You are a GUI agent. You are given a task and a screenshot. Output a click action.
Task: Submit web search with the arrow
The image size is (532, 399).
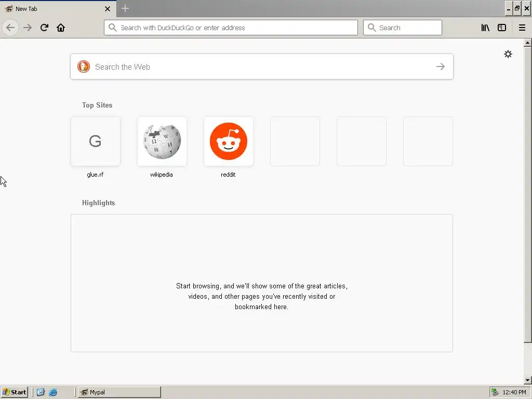441,66
